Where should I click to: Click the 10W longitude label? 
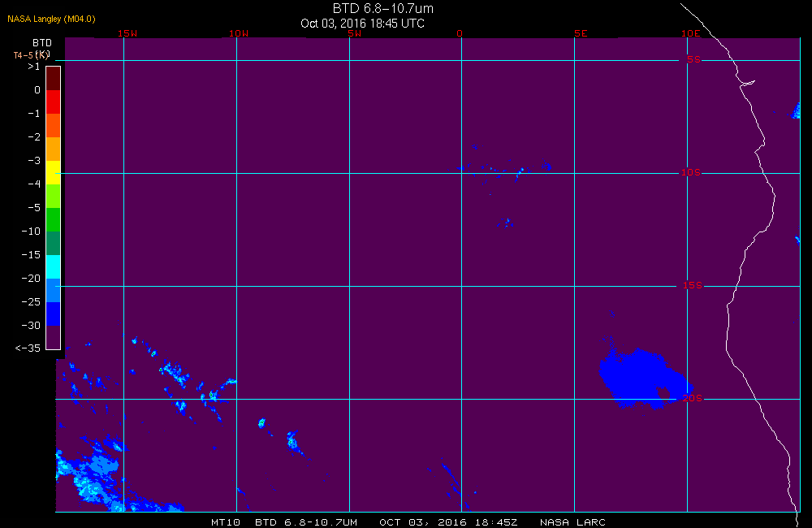(x=239, y=33)
